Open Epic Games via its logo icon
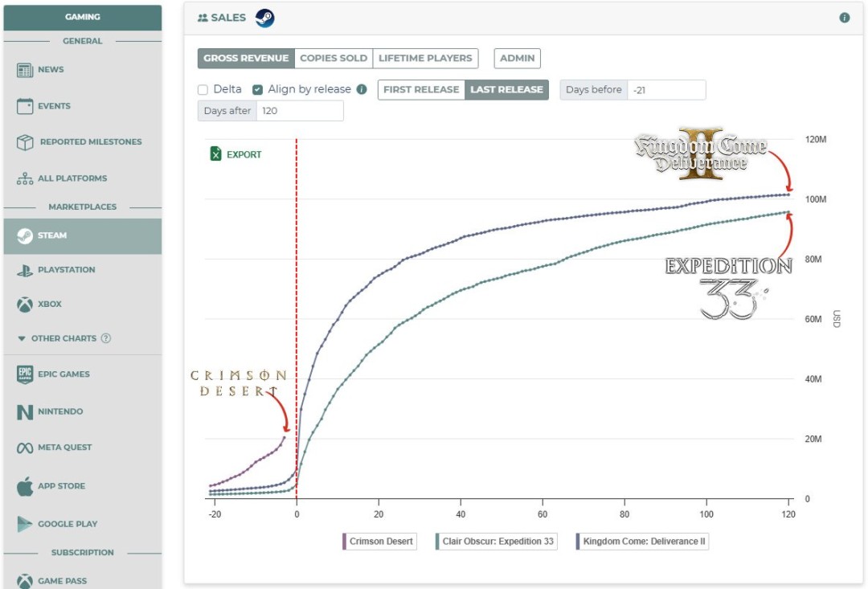The width and height of the screenshot is (868, 589). coord(25,374)
